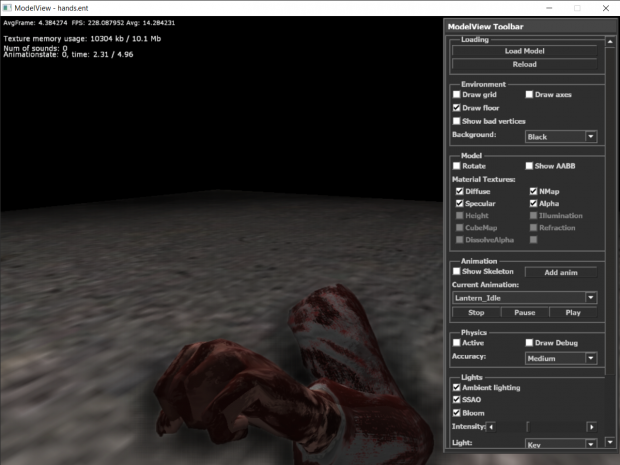Image resolution: width=620 pixels, height=465 pixels.
Task: Click the Intensity slider track
Action: pyautogui.click(x=541, y=427)
